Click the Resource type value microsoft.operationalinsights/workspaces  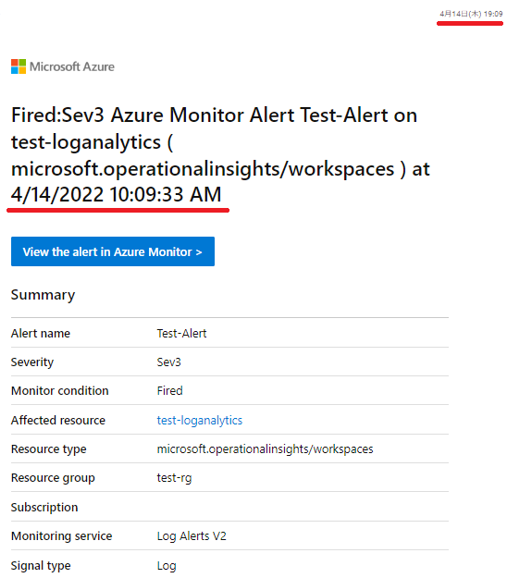(265, 449)
